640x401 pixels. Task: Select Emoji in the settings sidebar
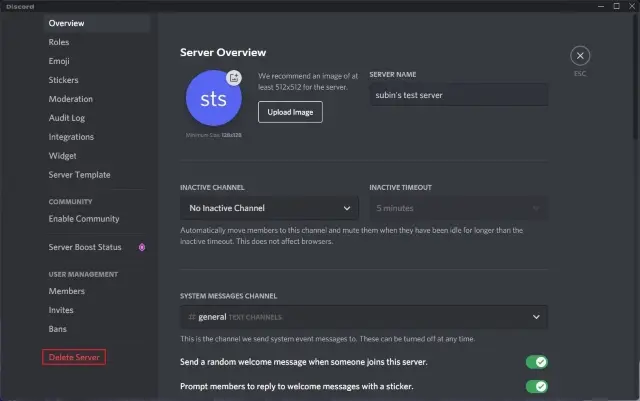(61, 61)
